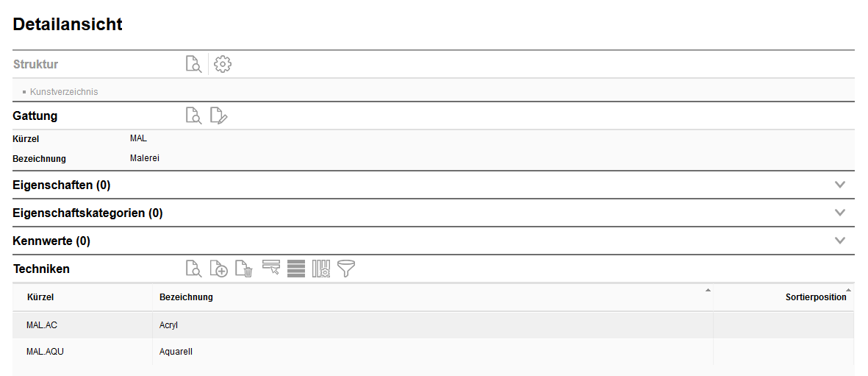Image resolution: width=868 pixels, height=376 pixels.
Task: Expand the Eigenschaftskategorien section
Action: coord(840,213)
